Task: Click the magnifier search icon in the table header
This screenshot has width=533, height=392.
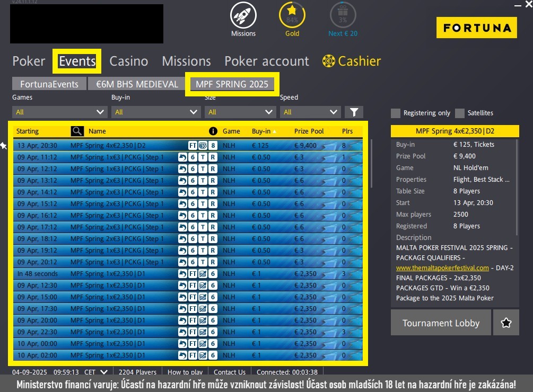Action: [77, 131]
